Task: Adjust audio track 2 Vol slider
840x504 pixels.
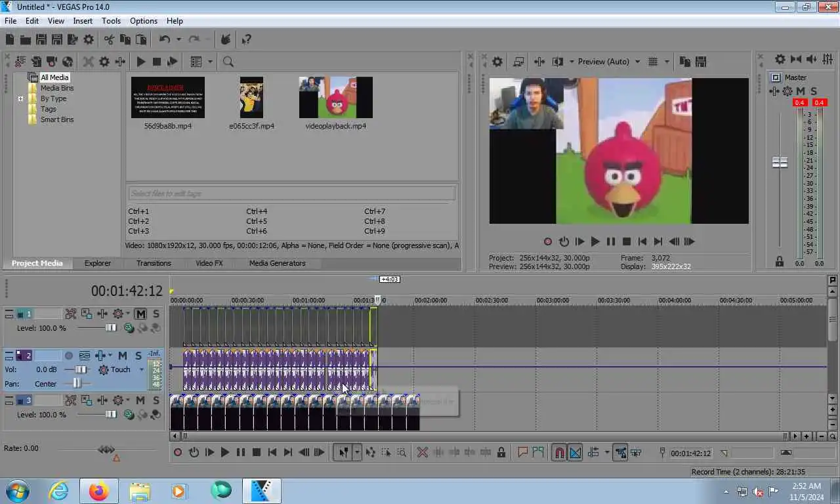Action: 81,369
